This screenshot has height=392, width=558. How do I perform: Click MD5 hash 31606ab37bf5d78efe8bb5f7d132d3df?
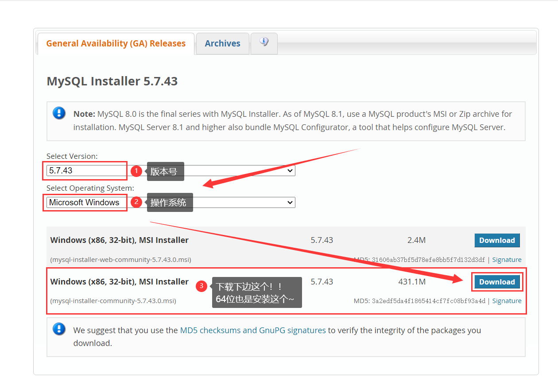(x=428, y=260)
